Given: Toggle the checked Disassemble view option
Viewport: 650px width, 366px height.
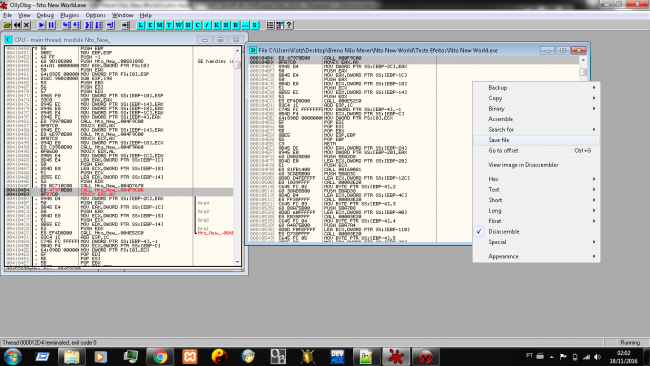Looking at the screenshot, I should (x=536, y=231).
